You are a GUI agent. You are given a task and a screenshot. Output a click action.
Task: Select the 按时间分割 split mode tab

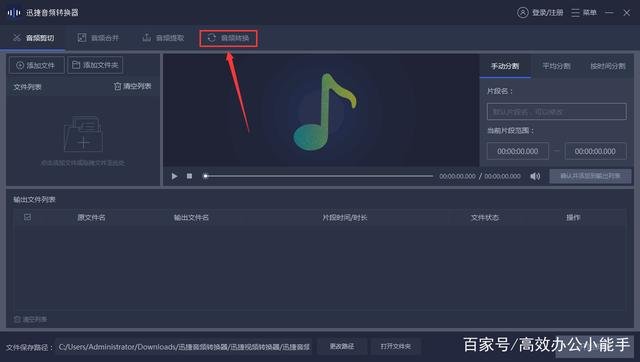(x=608, y=66)
